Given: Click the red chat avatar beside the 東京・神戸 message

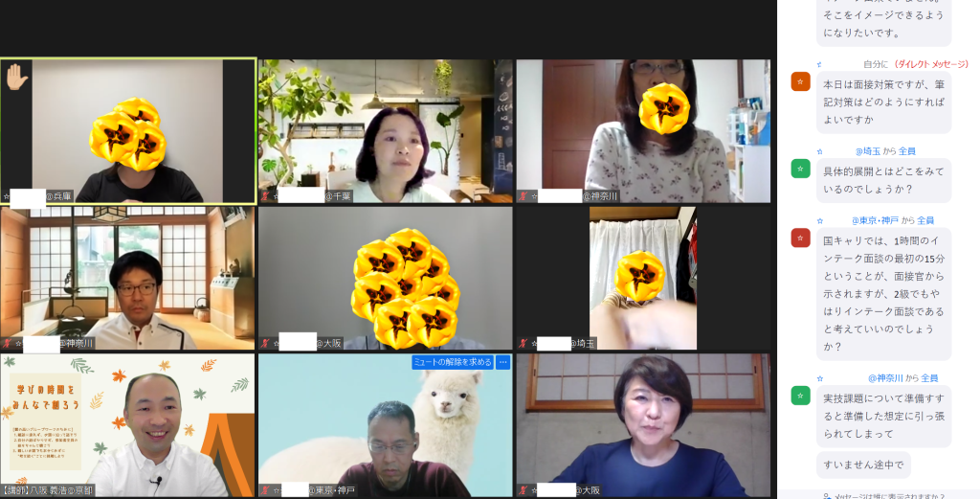Looking at the screenshot, I should click(801, 238).
